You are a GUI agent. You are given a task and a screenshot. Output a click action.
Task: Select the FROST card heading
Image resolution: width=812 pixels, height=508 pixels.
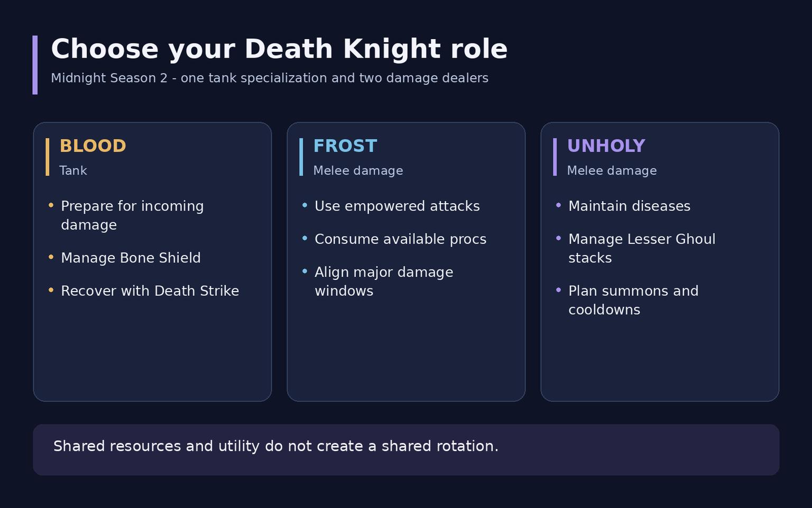tap(345, 146)
